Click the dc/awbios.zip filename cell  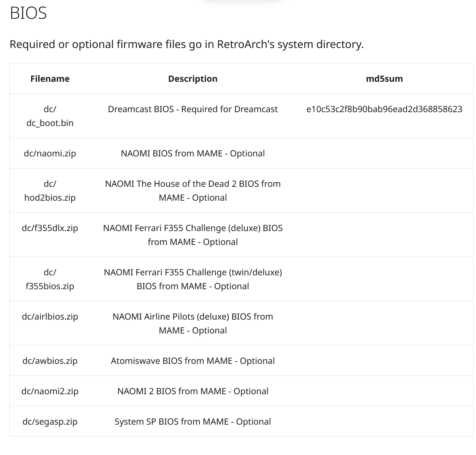(50, 361)
